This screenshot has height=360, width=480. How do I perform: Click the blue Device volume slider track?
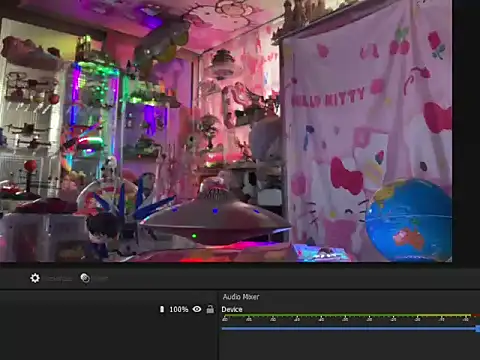coord(349,329)
